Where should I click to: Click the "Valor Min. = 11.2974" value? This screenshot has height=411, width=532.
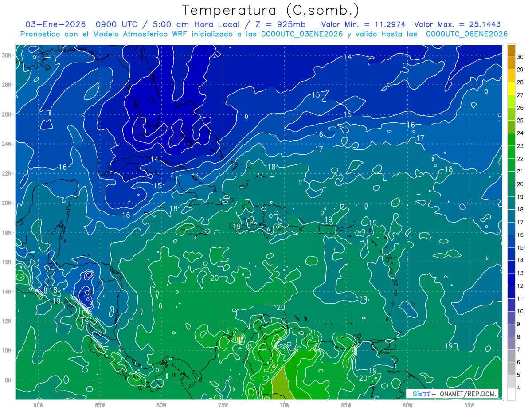pos(363,24)
